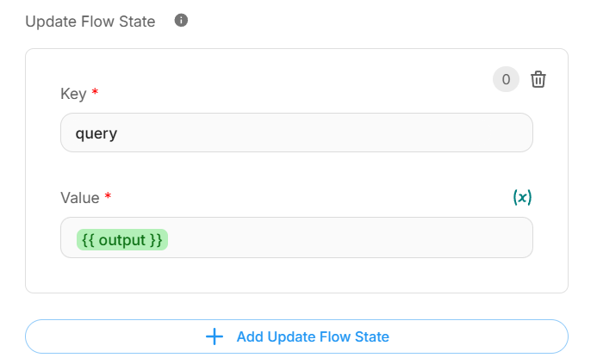Click the "Key" field label
The height and width of the screenshot is (364, 597).
point(73,94)
